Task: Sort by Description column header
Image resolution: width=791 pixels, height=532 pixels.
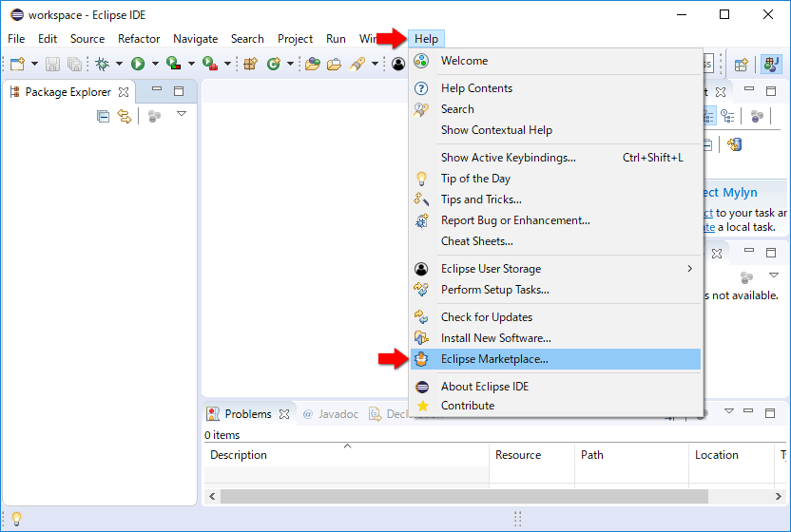Action: (346, 455)
